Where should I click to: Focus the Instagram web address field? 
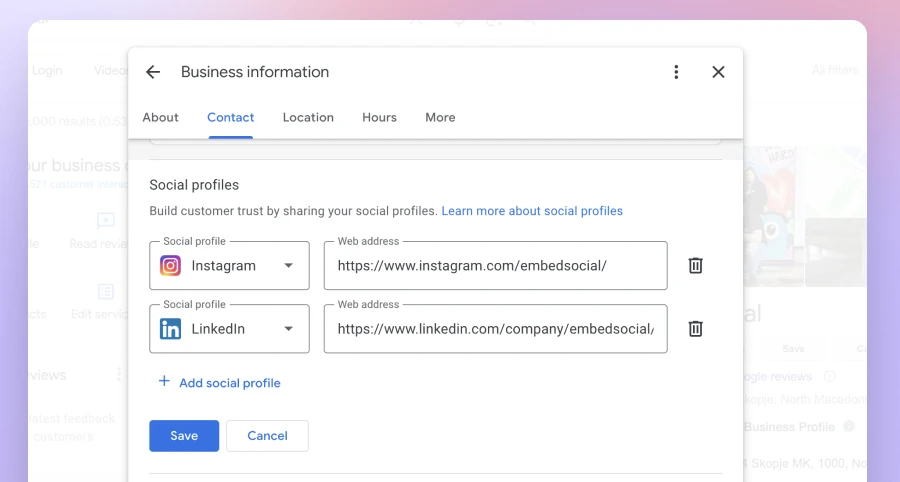coord(495,266)
